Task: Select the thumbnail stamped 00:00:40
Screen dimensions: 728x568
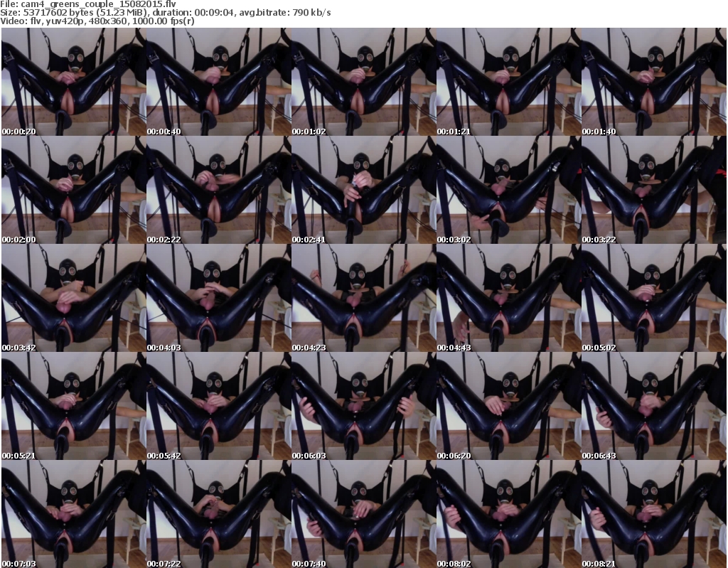Action: (219, 82)
